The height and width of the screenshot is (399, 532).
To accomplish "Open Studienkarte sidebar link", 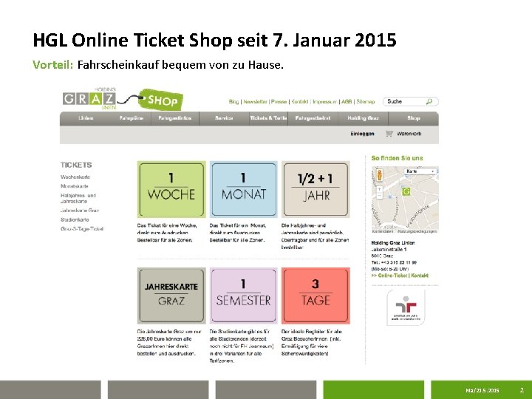I will 75,220.
